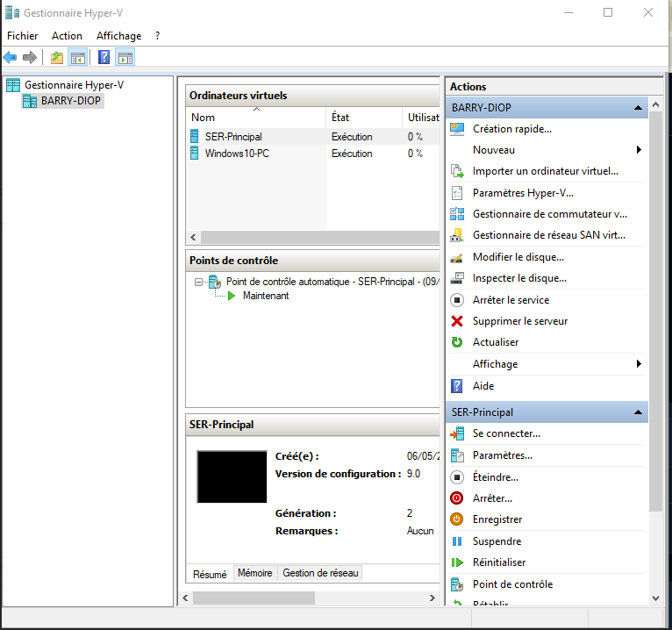Toggle the Action pane toolbar icon
Image resolution: width=672 pixels, height=630 pixels.
point(125,57)
